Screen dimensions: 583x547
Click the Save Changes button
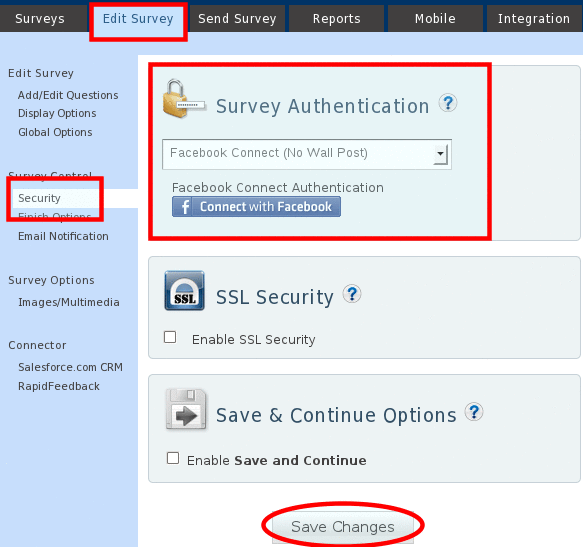[x=343, y=527]
